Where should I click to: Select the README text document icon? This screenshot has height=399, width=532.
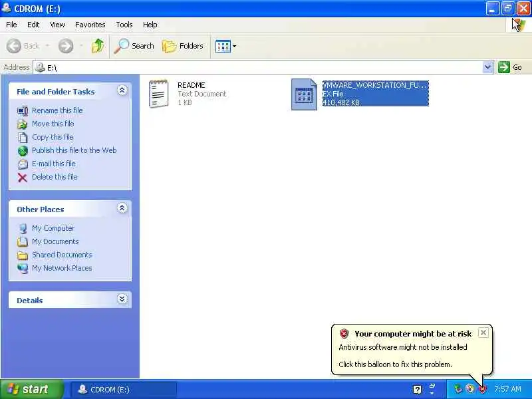[x=158, y=94]
